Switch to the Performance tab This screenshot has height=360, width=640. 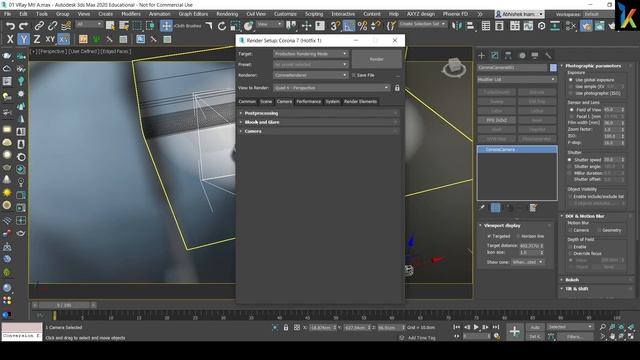pyautogui.click(x=309, y=102)
